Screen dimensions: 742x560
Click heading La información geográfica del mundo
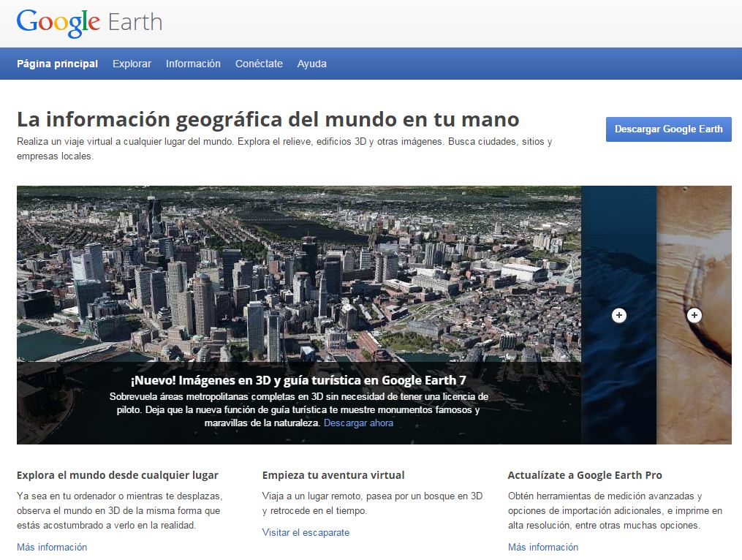[268, 119]
